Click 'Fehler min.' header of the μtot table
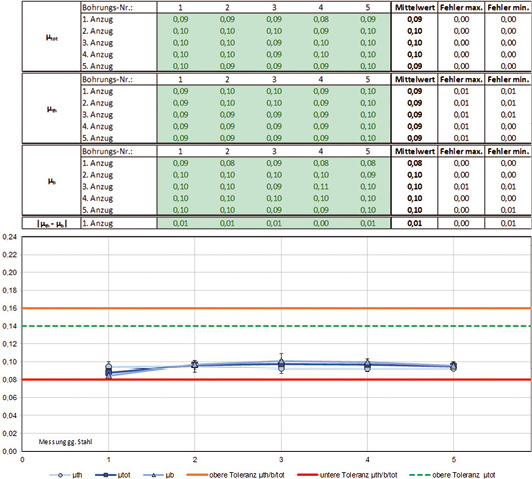Viewport: 532px width, 479px height. 508,7
